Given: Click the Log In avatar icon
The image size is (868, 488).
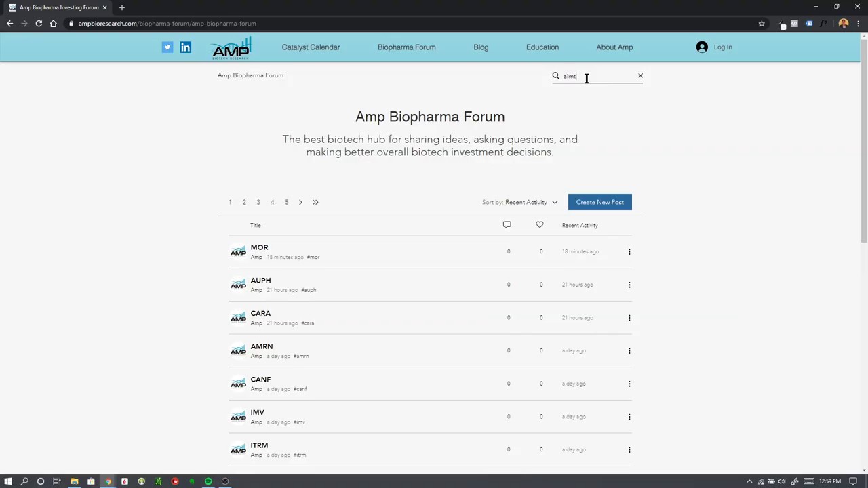Looking at the screenshot, I should point(702,47).
